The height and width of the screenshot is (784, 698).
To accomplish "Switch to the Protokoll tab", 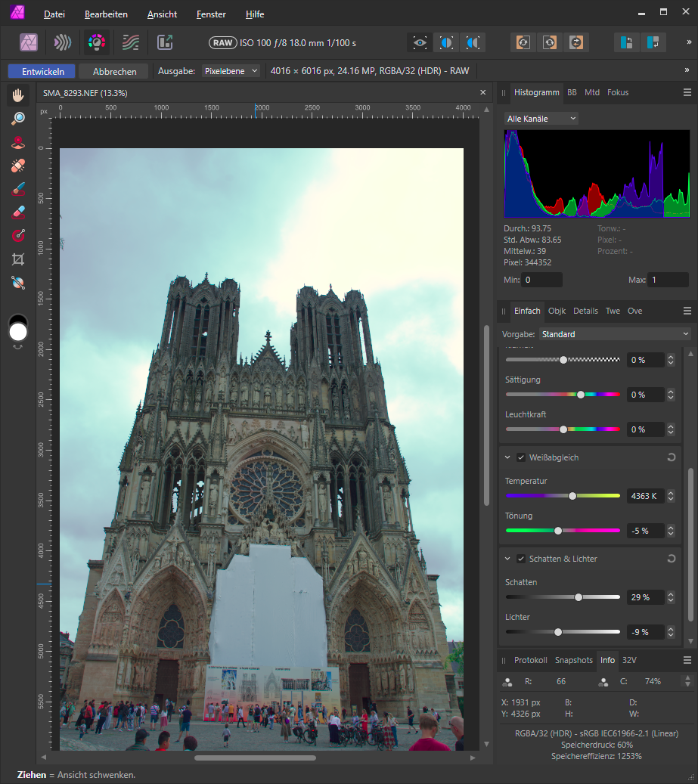I will pyautogui.click(x=531, y=660).
